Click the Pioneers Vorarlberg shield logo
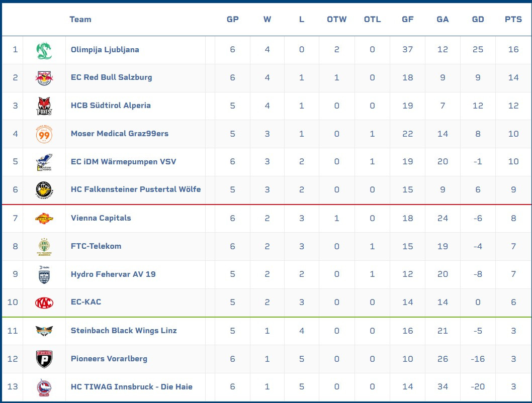The image size is (532, 403). point(44,359)
